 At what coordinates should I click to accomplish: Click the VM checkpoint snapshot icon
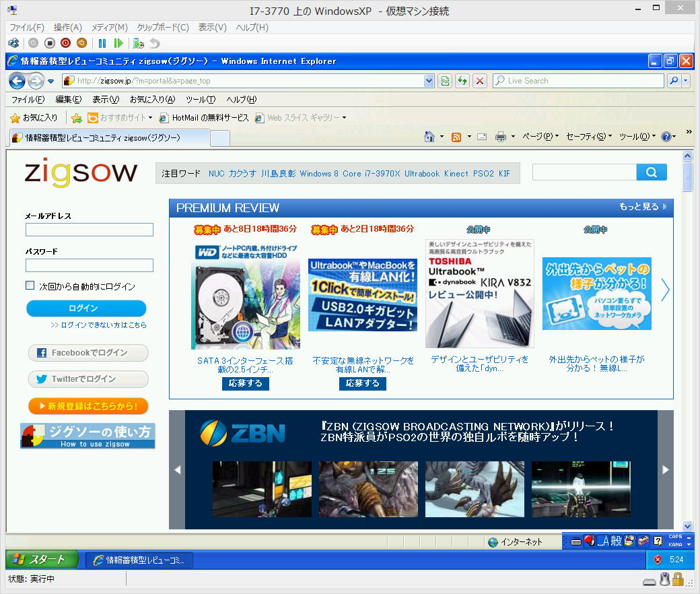(x=139, y=43)
